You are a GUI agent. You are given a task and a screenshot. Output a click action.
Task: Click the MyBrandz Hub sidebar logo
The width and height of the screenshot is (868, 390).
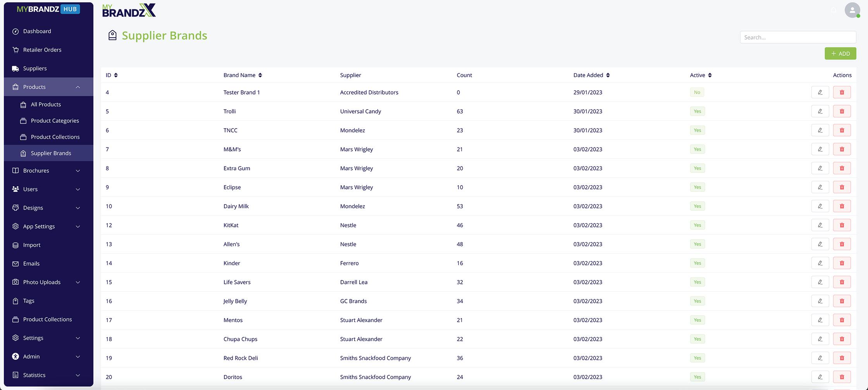(x=48, y=9)
